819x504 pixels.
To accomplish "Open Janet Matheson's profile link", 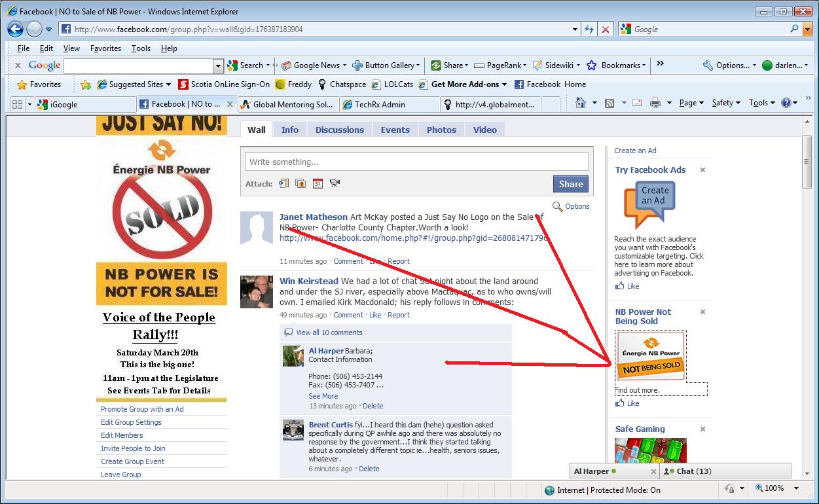I will pos(314,217).
